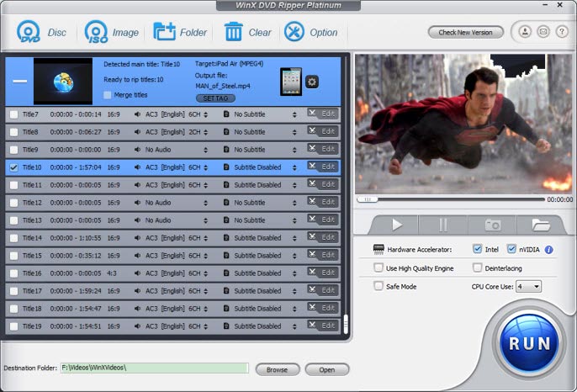The image size is (577, 392).
Task: Play the preview video
Action: point(397,225)
